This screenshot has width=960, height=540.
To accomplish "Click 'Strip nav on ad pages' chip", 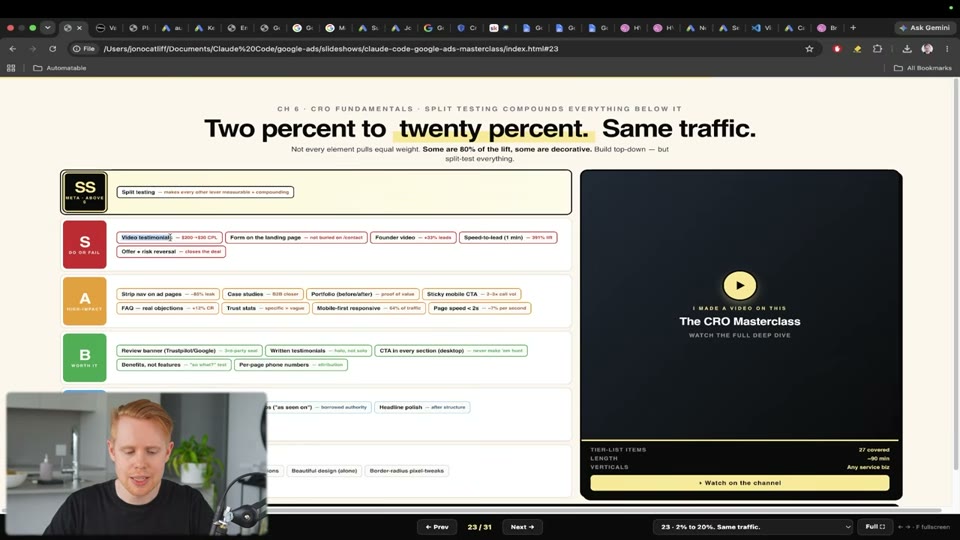I will [168, 294].
